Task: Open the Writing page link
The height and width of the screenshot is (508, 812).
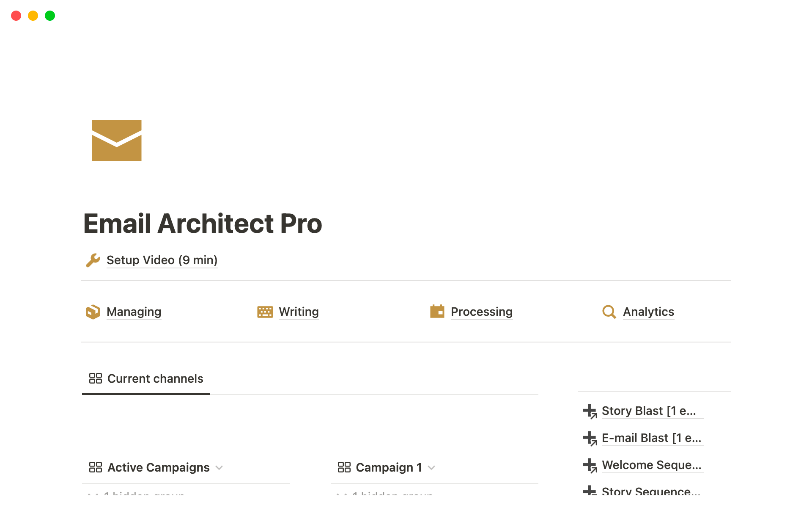Action: (299, 312)
